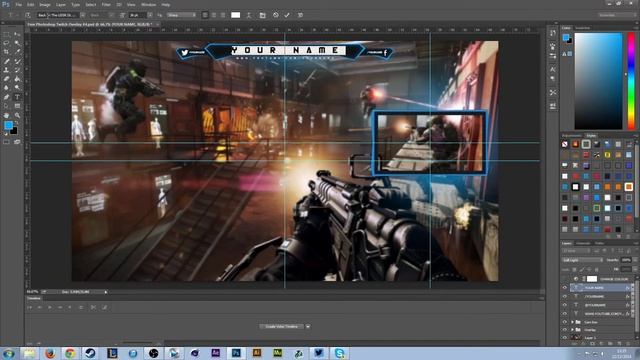Open the anti-aliasing method dropdown
640x360 pixels.
181,15
